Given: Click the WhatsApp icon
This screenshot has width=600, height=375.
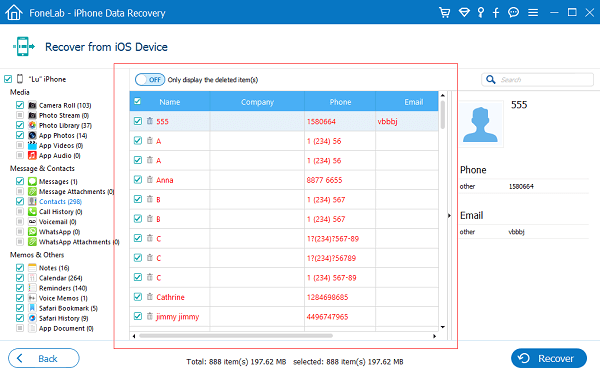Looking at the screenshot, I should 33,232.
